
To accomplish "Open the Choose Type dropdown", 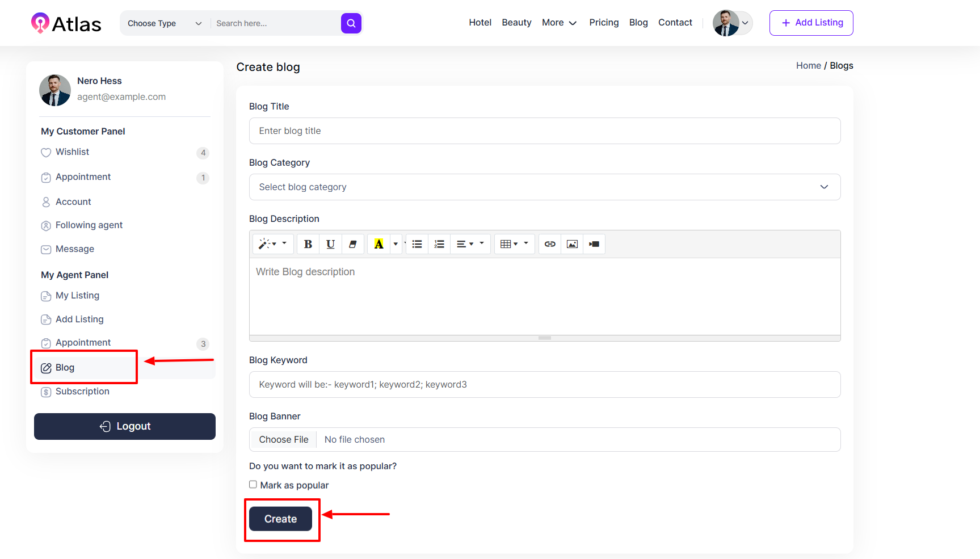I will (x=164, y=23).
